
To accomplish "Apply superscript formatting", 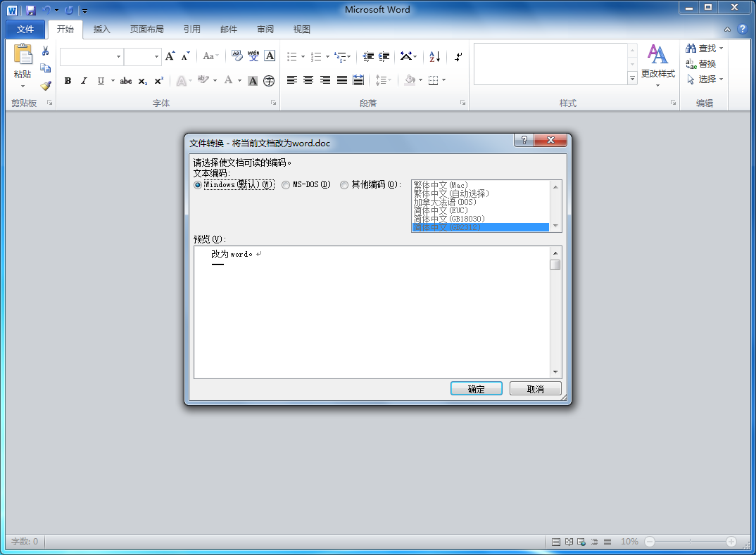I will 158,80.
